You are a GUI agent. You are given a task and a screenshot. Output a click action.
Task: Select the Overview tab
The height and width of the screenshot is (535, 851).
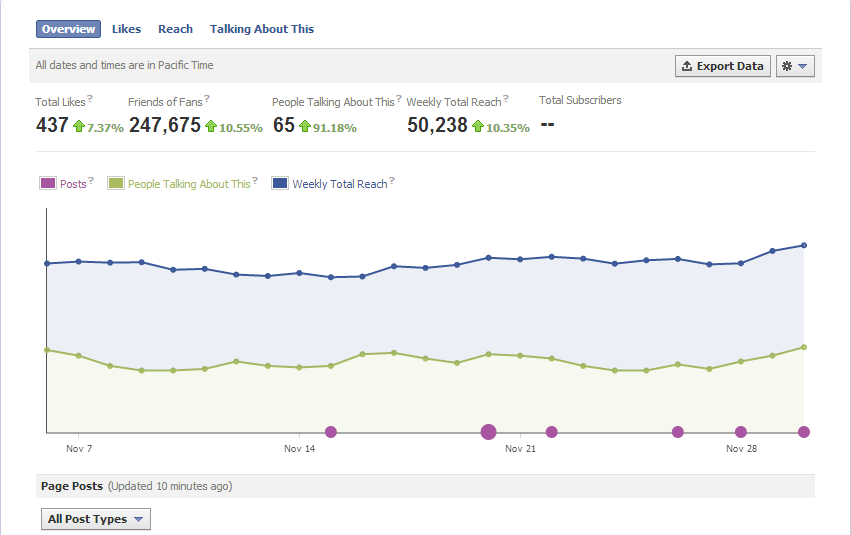(x=69, y=29)
